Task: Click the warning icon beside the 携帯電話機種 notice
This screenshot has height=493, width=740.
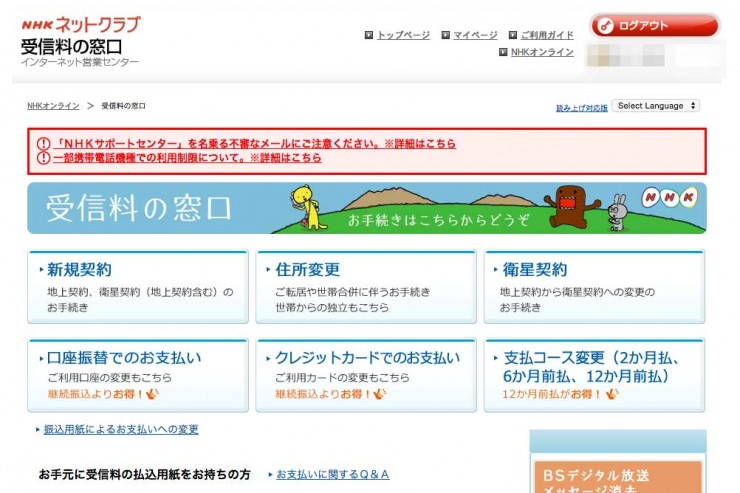Action: pyautogui.click(x=43, y=158)
